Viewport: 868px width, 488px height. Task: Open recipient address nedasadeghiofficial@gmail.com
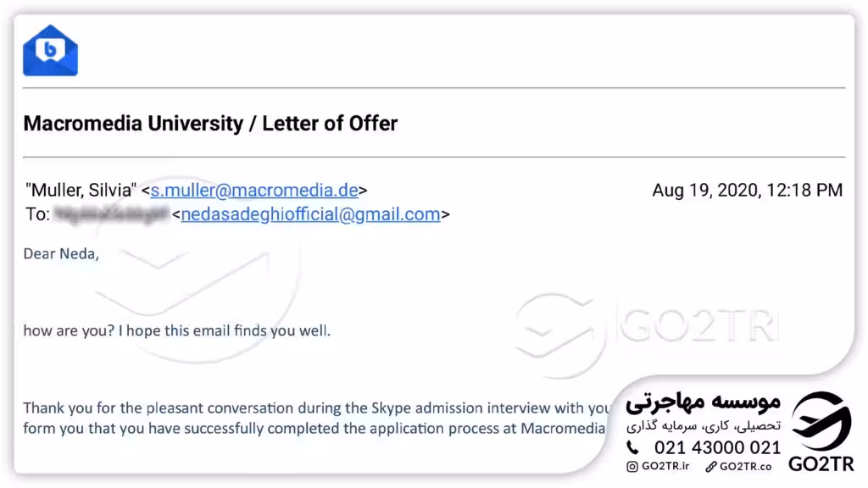(310, 214)
